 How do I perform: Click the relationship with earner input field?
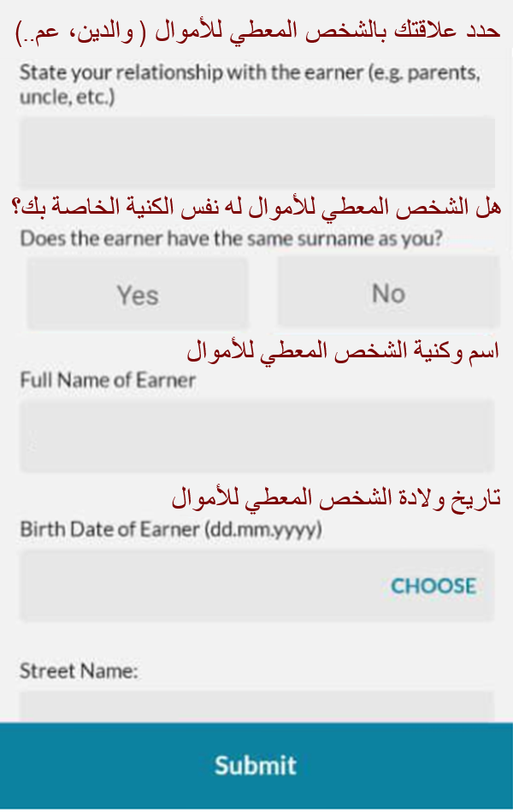coord(256,150)
